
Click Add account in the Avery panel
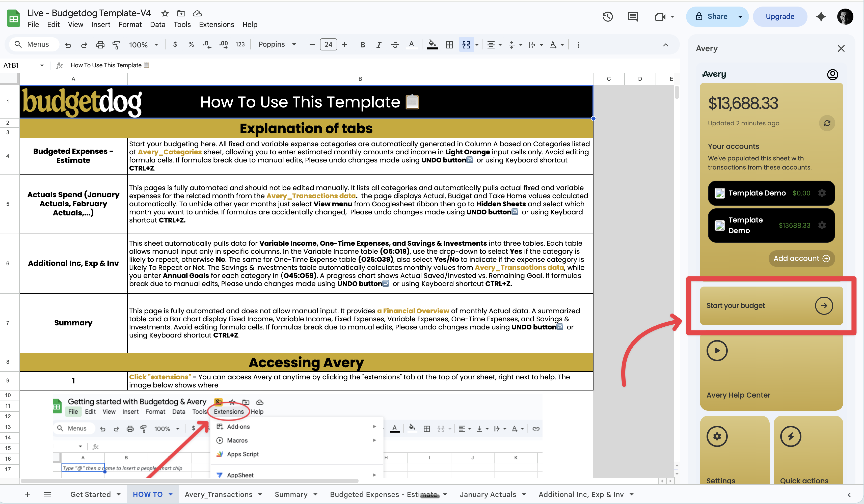[x=802, y=259]
